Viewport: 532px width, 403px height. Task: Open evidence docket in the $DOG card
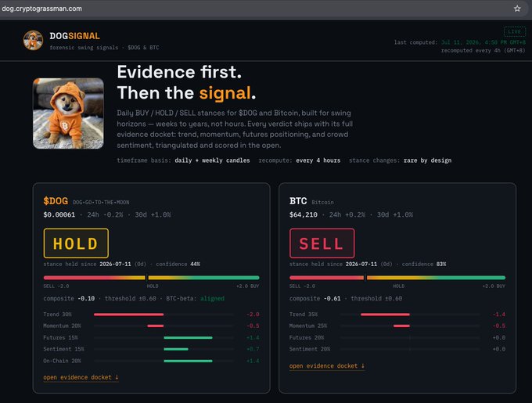pos(81,377)
